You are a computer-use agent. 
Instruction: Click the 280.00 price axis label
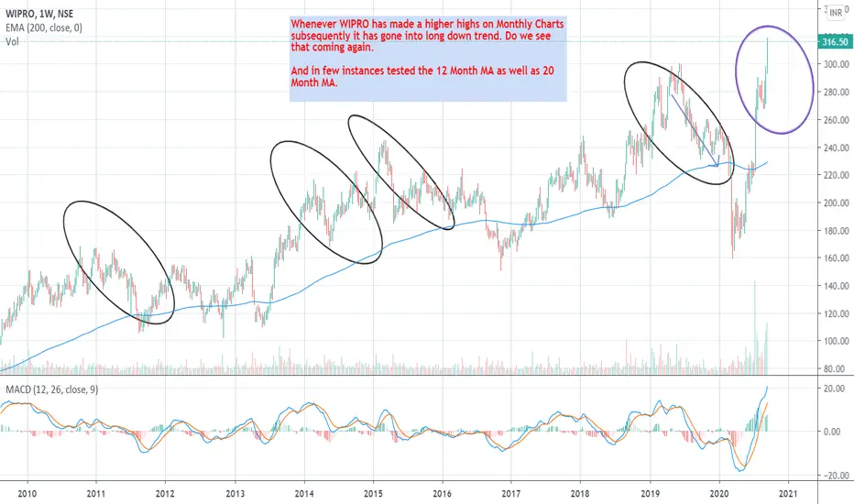click(x=836, y=92)
